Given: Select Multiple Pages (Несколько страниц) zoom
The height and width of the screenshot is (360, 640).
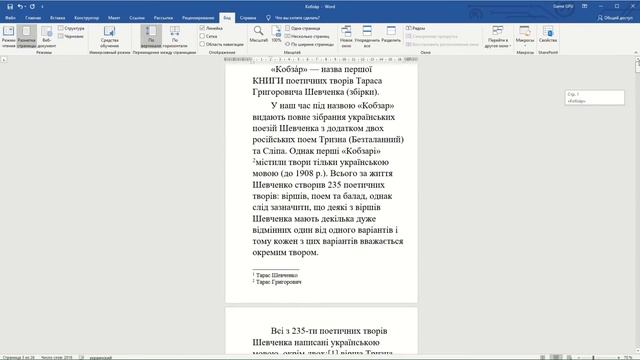Looking at the screenshot, I should click(x=307, y=36).
